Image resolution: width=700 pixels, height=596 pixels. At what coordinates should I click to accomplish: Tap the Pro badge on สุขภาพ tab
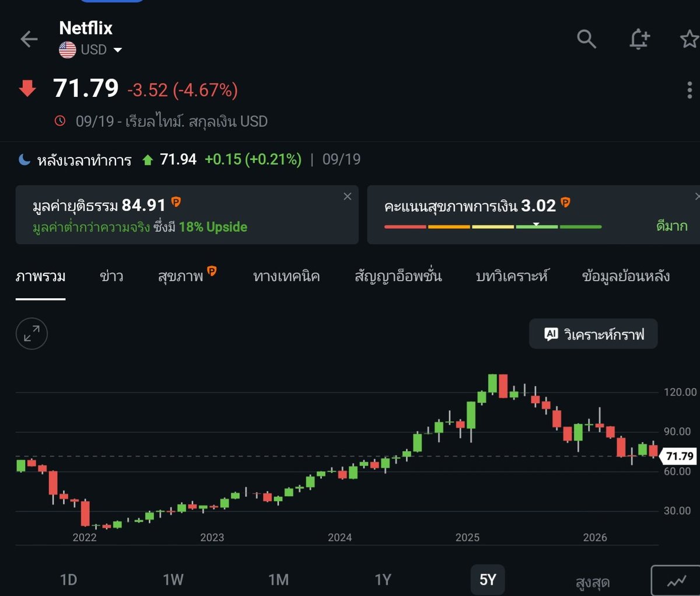(x=212, y=270)
